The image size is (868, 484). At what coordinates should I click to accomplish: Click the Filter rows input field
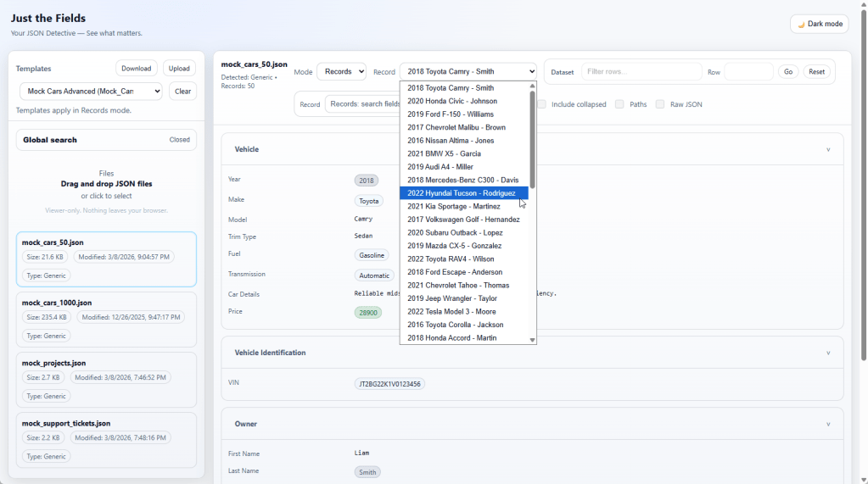point(641,72)
